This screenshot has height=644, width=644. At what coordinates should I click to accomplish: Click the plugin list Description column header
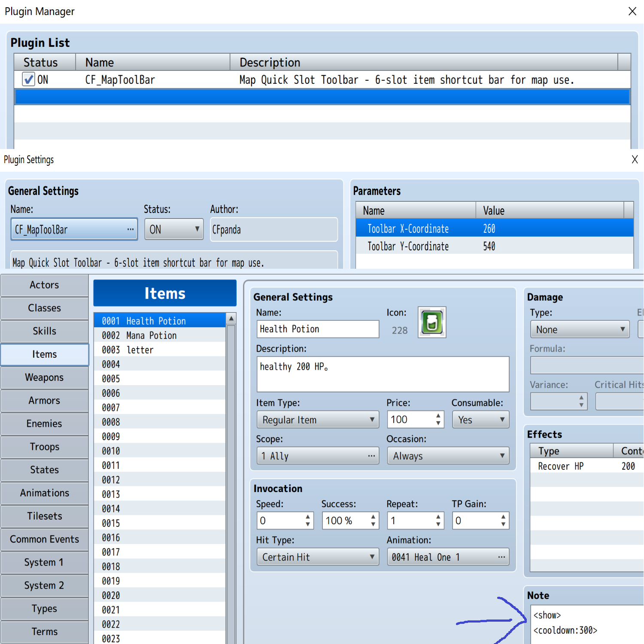click(424, 62)
